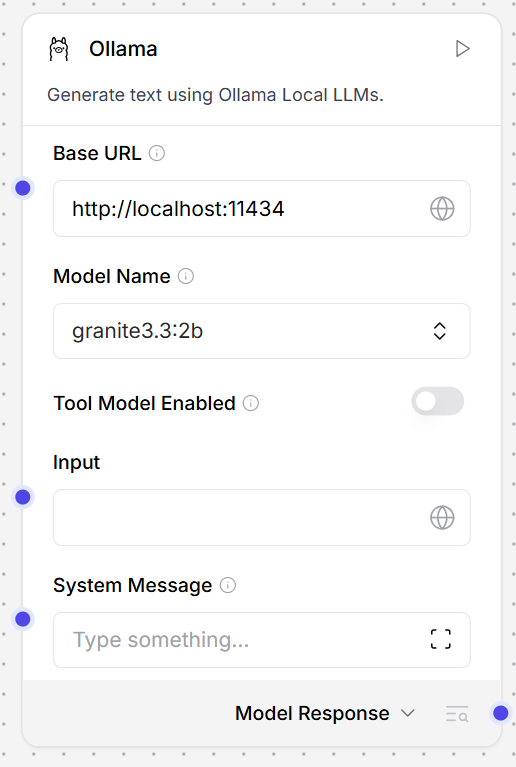Click the empty Input text field
Image resolution: width=516 pixels, height=767 pixels.
point(262,518)
